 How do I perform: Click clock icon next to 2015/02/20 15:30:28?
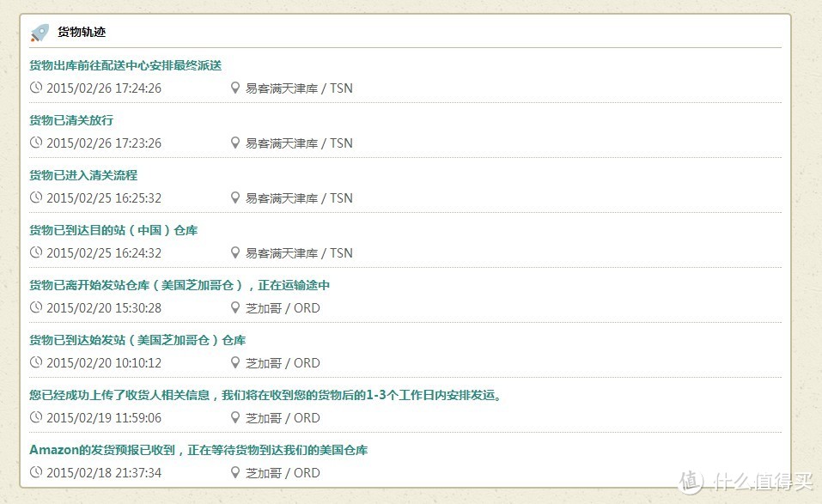(x=36, y=307)
